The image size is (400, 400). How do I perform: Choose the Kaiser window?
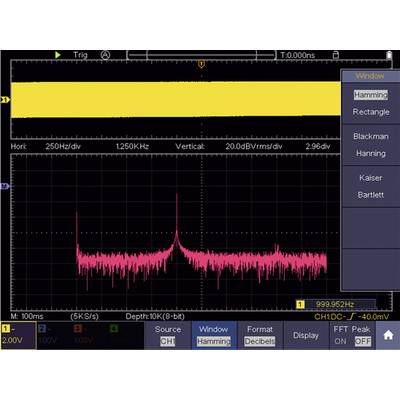click(371, 178)
